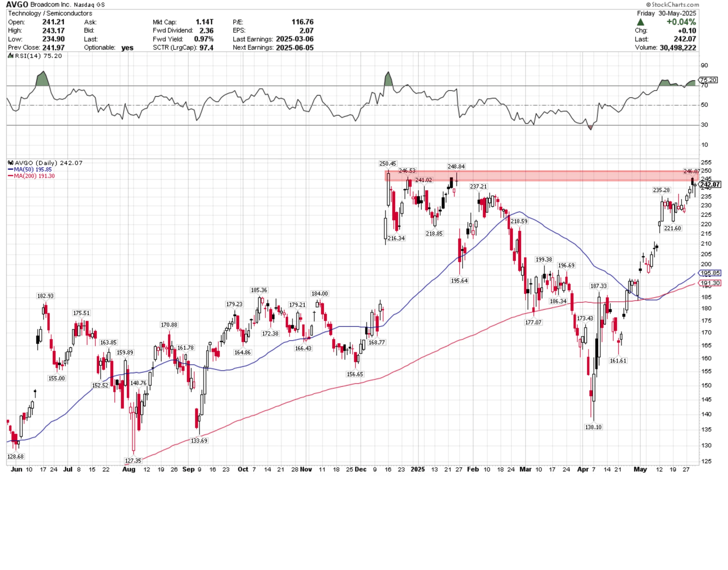Viewport: 728px width, 570px height.
Task: Click the red resistance zone rectangle
Action: (x=541, y=176)
